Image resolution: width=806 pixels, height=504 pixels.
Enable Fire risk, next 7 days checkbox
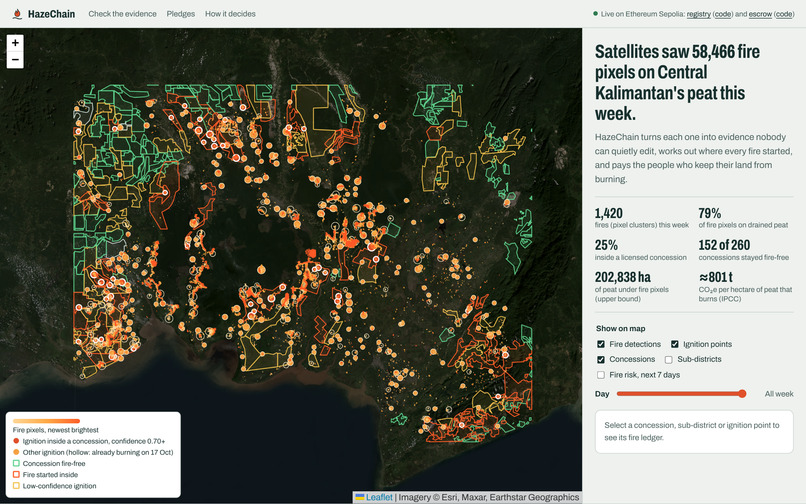coord(600,375)
